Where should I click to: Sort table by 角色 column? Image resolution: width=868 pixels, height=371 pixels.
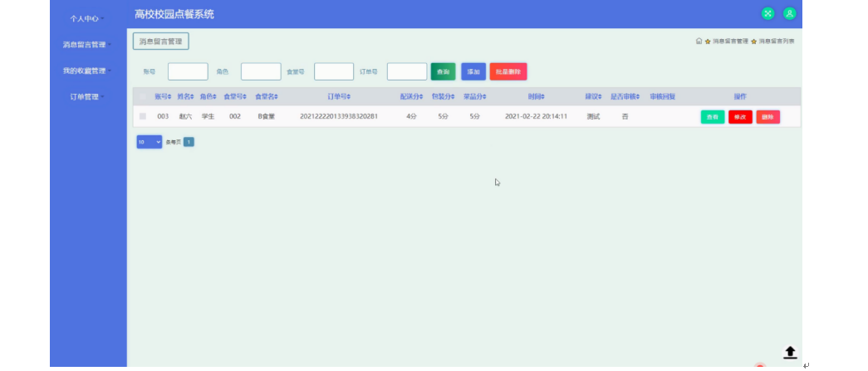[208, 97]
